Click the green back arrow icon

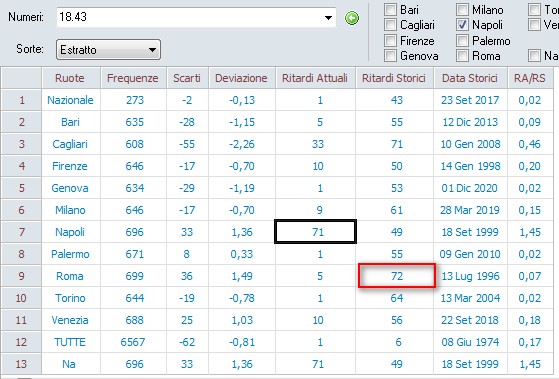pyautogui.click(x=352, y=18)
